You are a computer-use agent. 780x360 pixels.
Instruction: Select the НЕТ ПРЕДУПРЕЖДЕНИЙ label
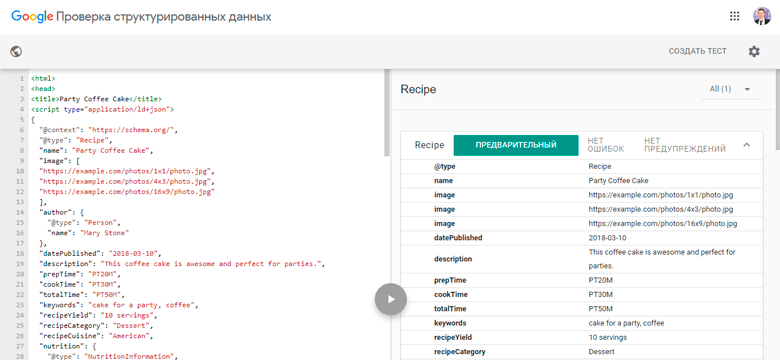pos(684,145)
